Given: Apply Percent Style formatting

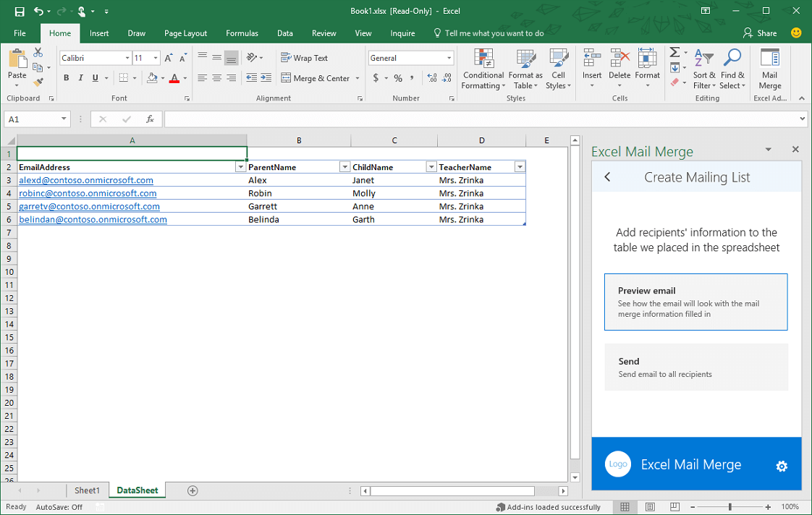Looking at the screenshot, I should 397,77.
